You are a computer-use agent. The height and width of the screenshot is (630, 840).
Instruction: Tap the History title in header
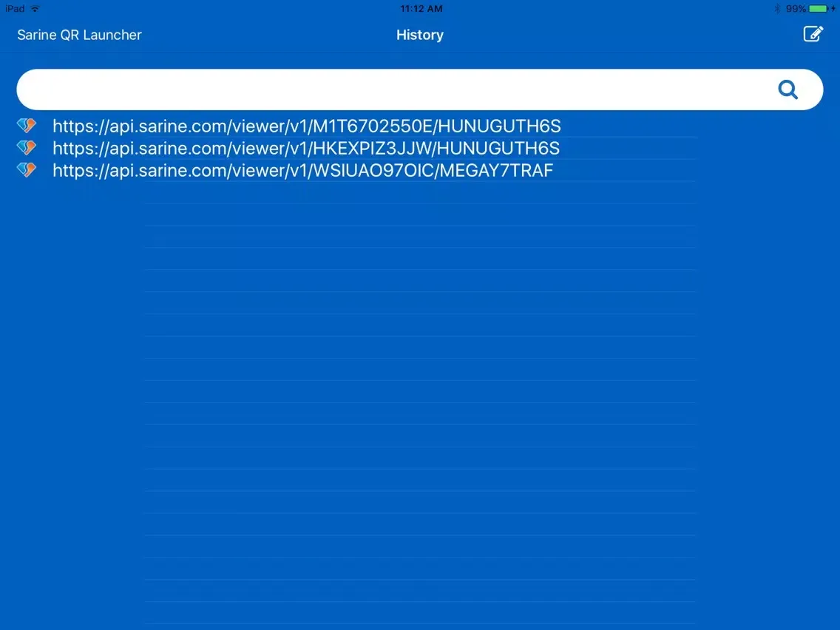[x=420, y=35]
